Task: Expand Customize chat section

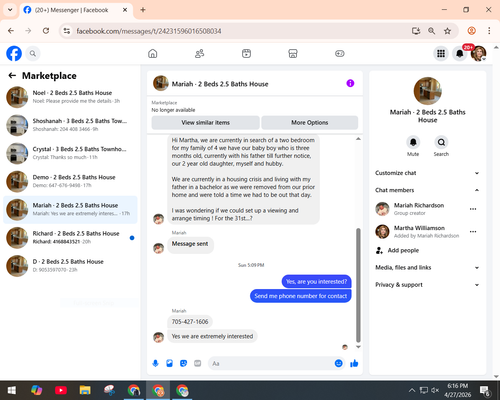Action: (427, 173)
